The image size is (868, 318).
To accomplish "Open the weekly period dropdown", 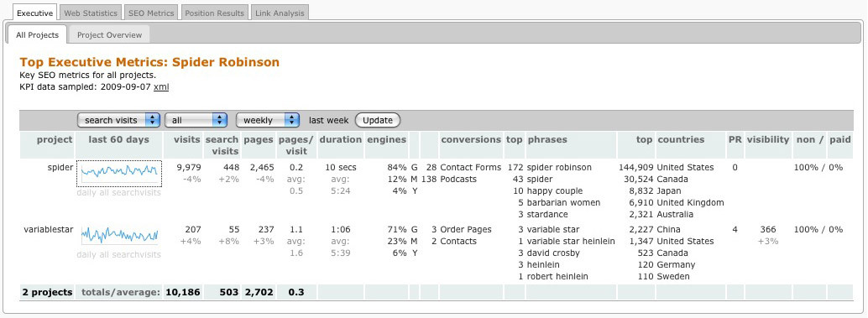I will point(268,120).
